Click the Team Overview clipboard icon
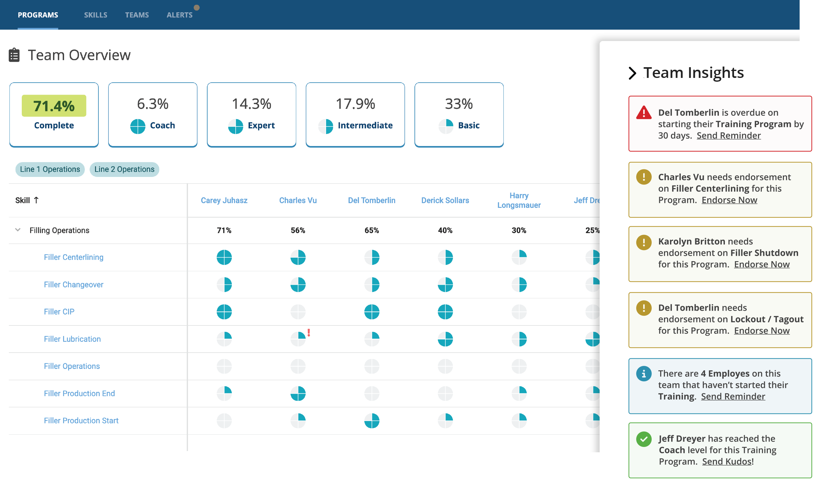Image resolution: width=840 pixels, height=504 pixels. tap(14, 55)
